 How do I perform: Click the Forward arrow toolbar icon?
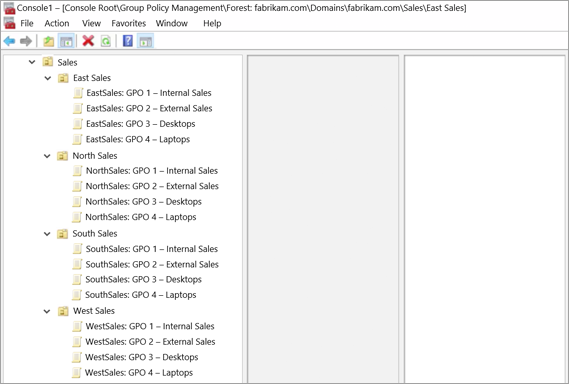click(26, 41)
